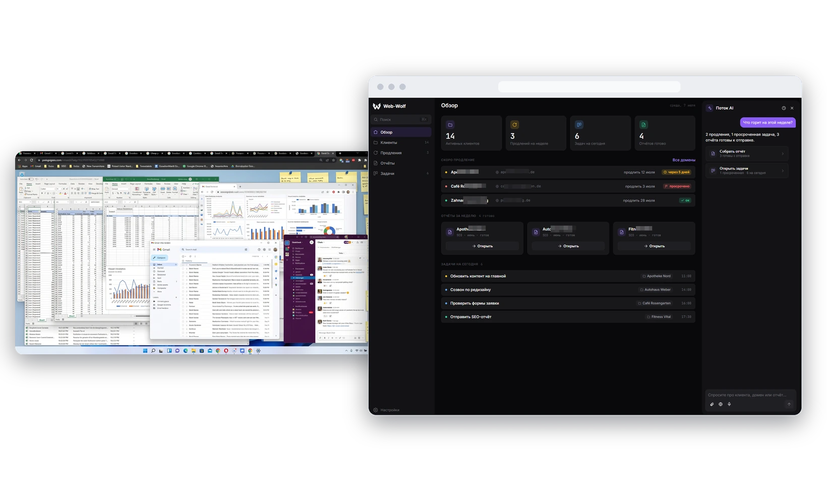Click the Спросите про клиента chat input
This screenshot has height=504, width=827.
click(748, 395)
